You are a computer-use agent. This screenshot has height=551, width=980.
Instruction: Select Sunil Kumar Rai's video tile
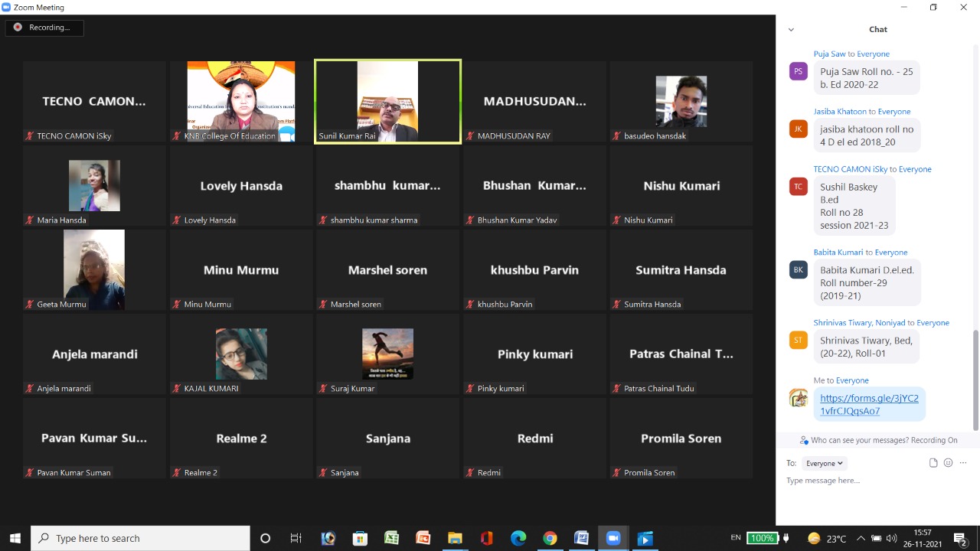387,101
